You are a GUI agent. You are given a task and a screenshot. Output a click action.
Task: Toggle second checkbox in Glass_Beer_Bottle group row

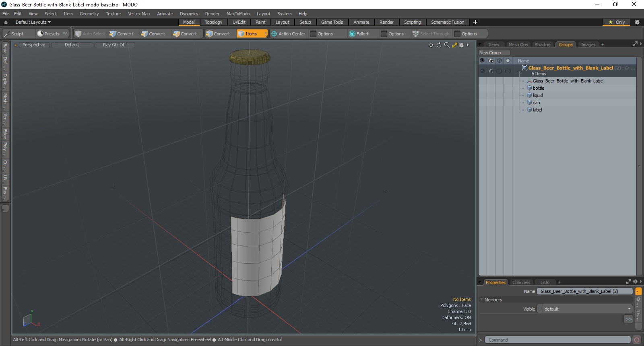[508, 71]
